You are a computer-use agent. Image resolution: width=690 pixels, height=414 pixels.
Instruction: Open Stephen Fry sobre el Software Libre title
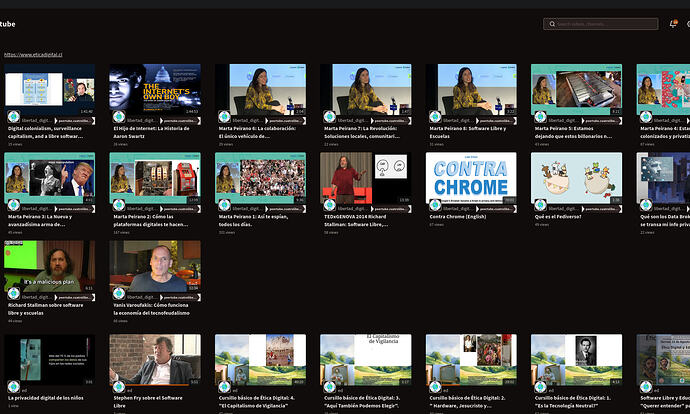[x=148, y=402]
